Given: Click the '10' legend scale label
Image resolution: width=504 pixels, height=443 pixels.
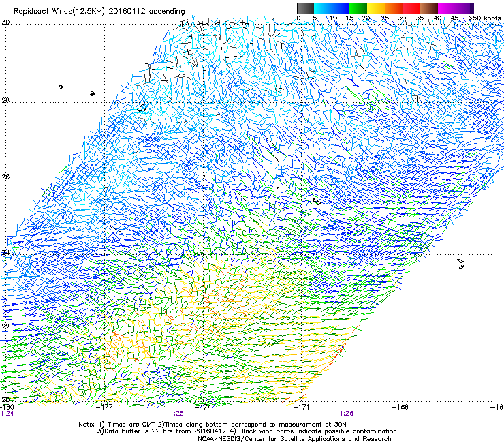Looking at the screenshot, I should (x=333, y=18).
